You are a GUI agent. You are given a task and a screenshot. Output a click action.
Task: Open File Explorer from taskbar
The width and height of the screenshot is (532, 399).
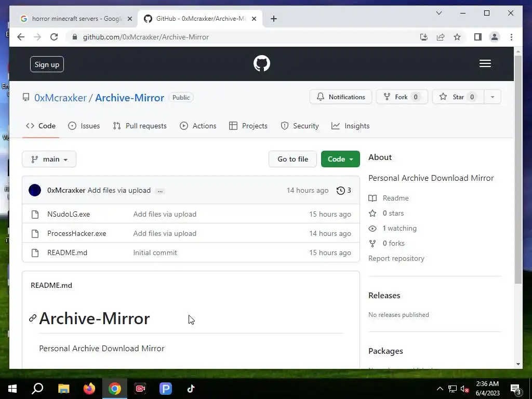(63, 389)
